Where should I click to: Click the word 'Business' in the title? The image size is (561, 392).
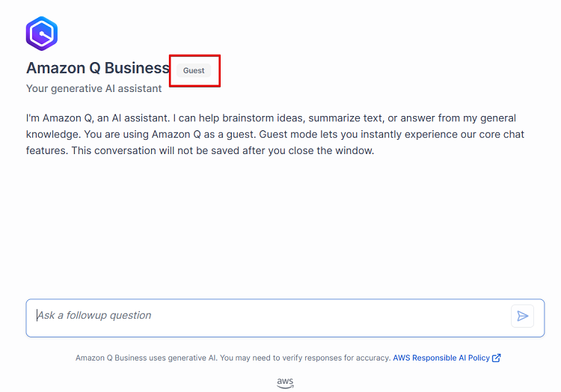click(x=137, y=68)
